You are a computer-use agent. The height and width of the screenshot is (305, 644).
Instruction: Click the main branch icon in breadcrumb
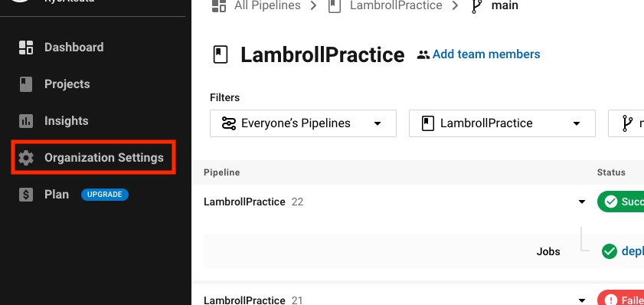476,6
